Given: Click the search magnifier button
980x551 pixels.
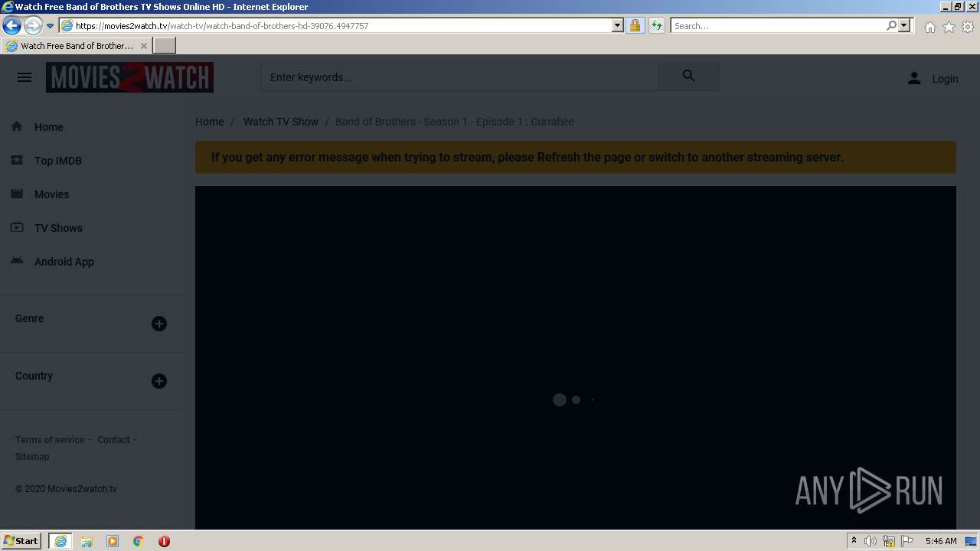Looking at the screenshot, I should click(x=689, y=77).
